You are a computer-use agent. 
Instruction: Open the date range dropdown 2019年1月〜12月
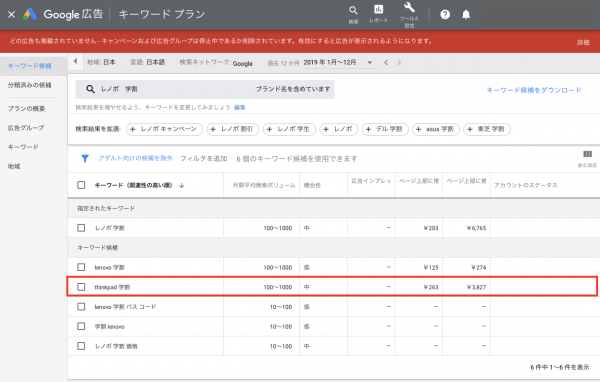tap(338, 62)
